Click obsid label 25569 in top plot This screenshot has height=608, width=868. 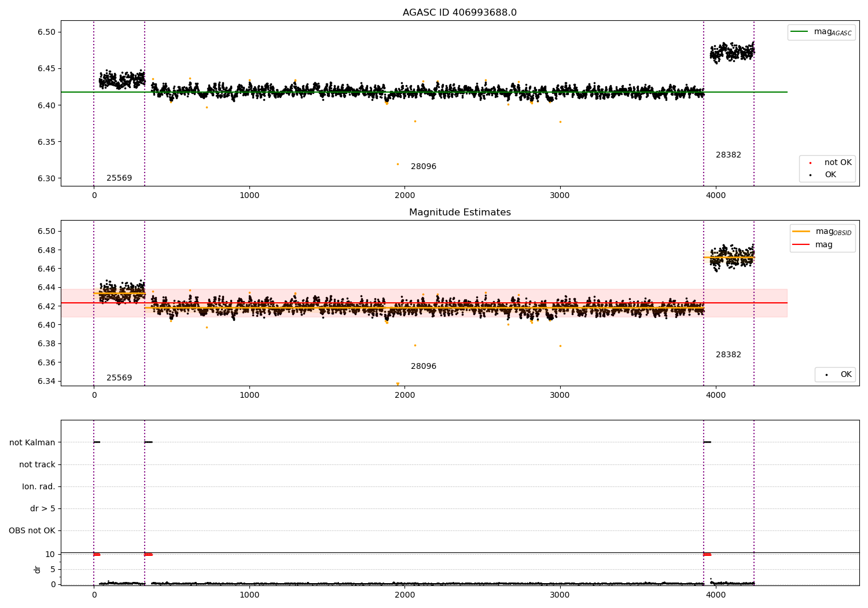(x=119, y=178)
